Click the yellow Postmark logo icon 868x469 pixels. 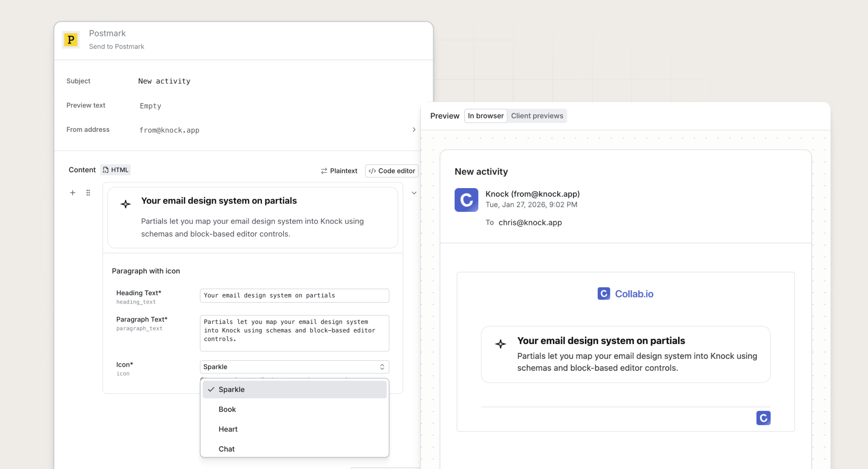click(71, 39)
